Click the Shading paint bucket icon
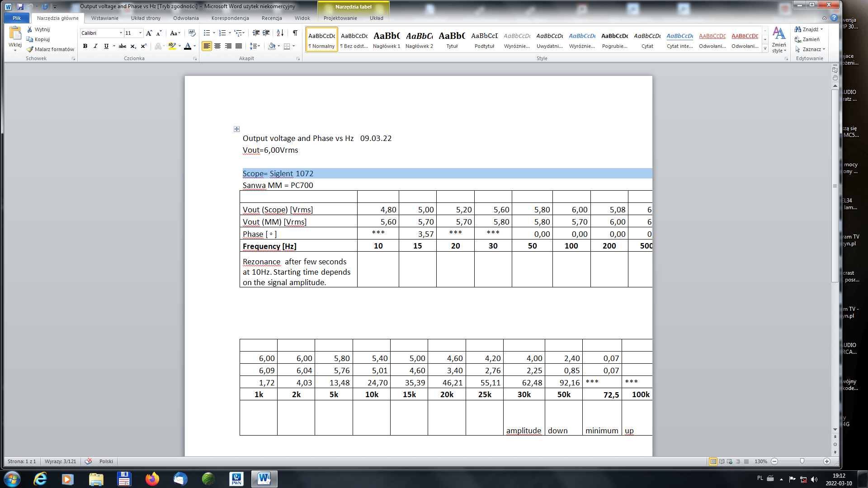The width and height of the screenshot is (868, 488). click(x=272, y=46)
